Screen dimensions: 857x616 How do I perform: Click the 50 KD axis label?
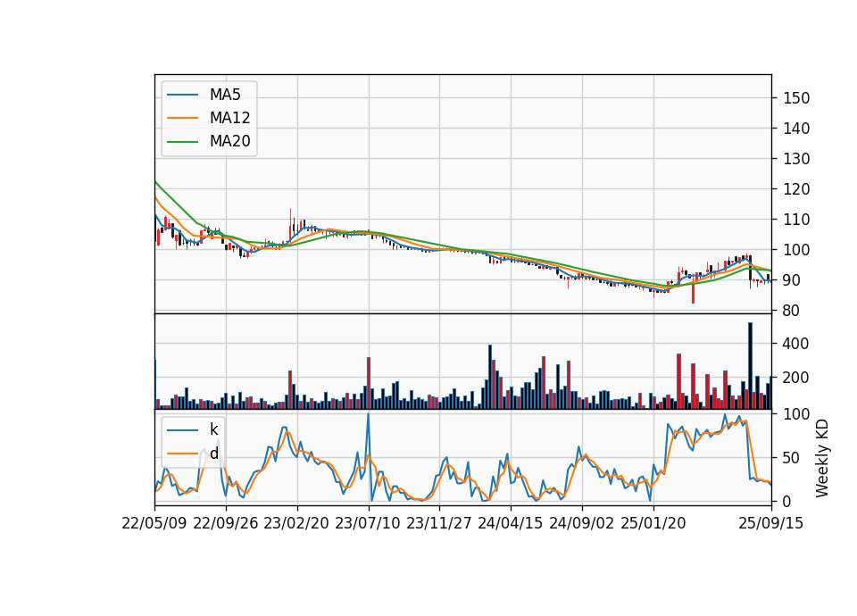792,458
